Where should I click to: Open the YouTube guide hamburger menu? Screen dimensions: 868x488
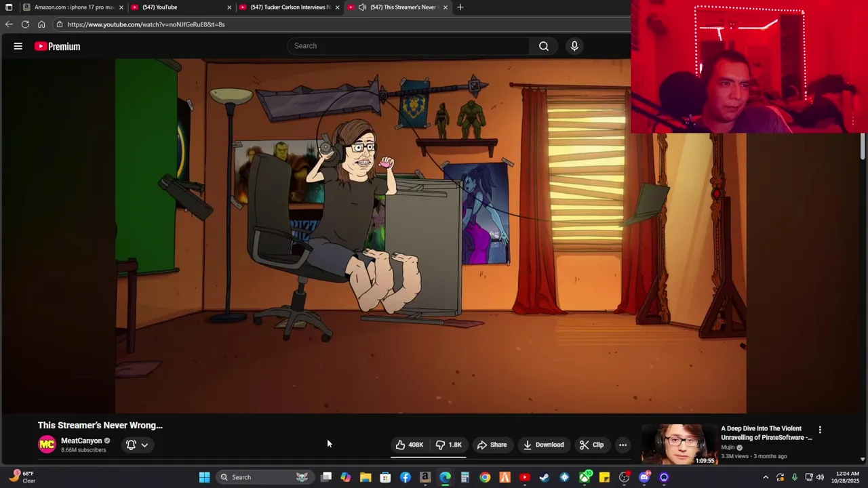point(18,46)
